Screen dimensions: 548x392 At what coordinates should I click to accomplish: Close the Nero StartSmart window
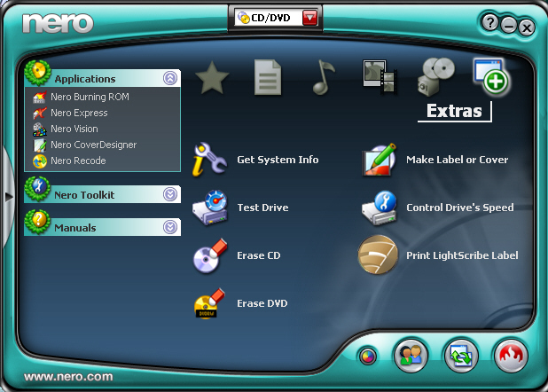(526, 27)
